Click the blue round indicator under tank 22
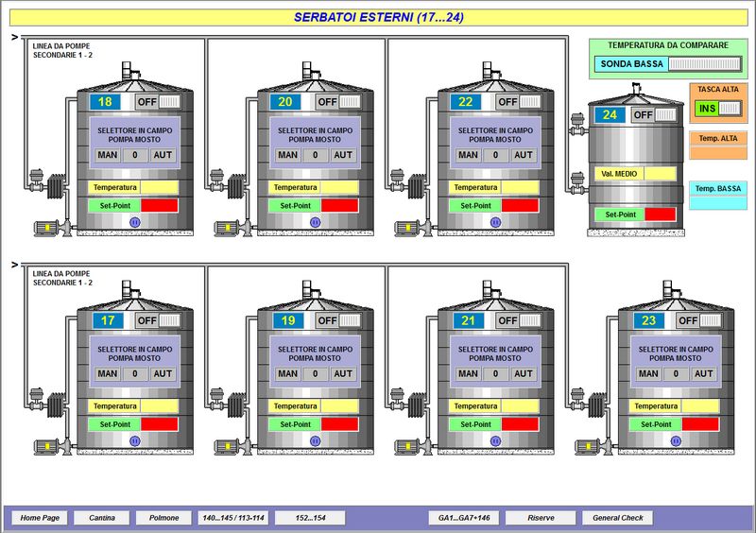 pyautogui.click(x=494, y=222)
